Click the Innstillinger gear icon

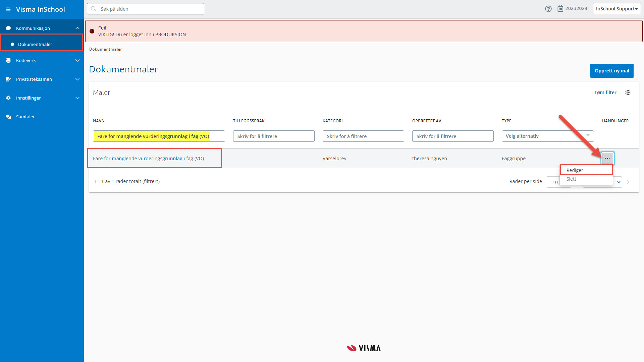pos(8,98)
